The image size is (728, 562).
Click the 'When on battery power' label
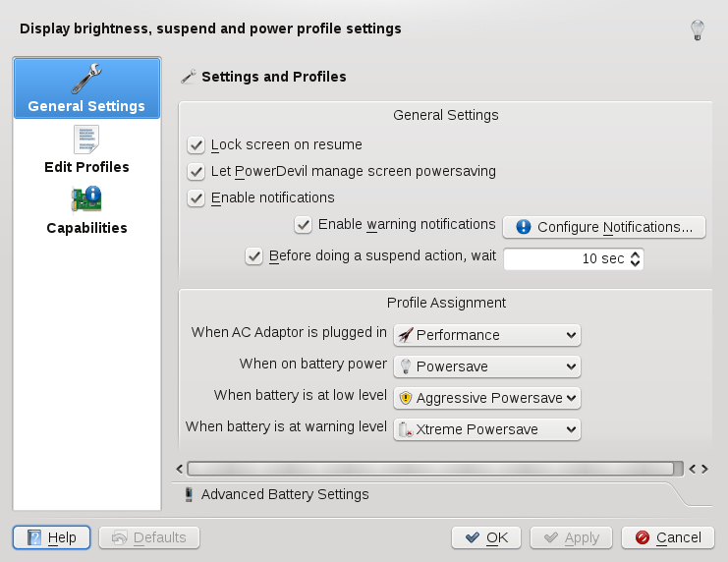click(313, 364)
